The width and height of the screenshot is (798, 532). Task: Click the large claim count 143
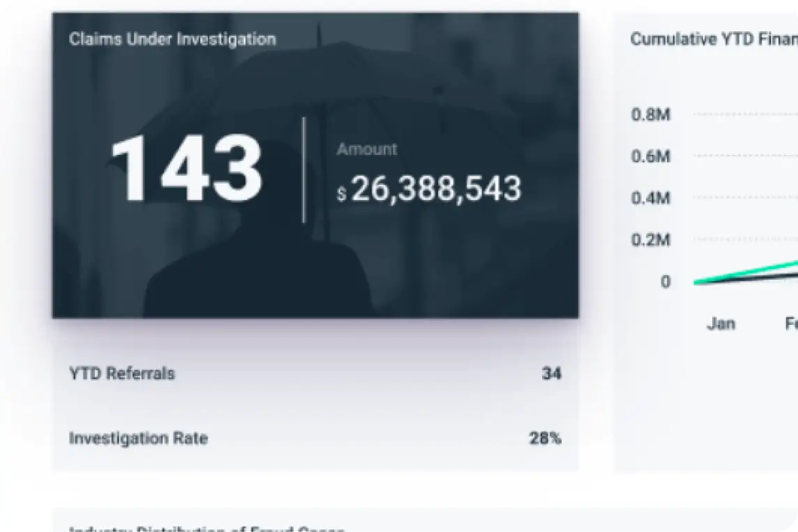tap(188, 171)
